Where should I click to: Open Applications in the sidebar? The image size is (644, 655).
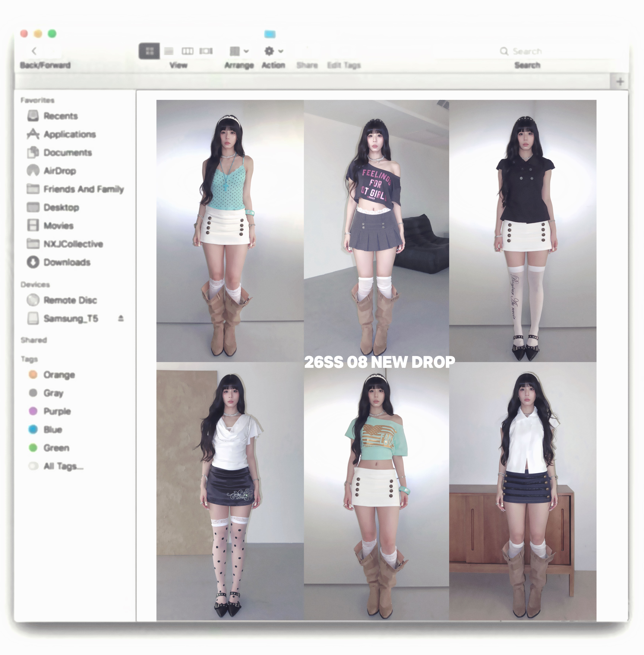tap(70, 134)
